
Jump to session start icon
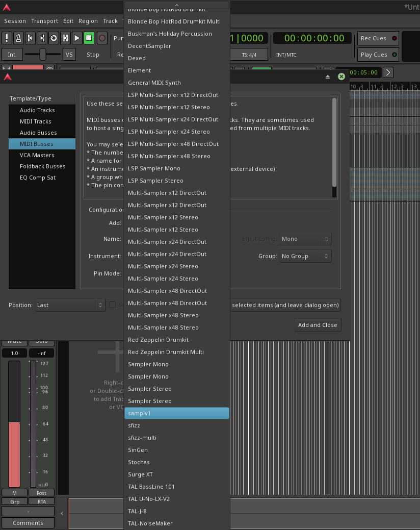[30, 38]
